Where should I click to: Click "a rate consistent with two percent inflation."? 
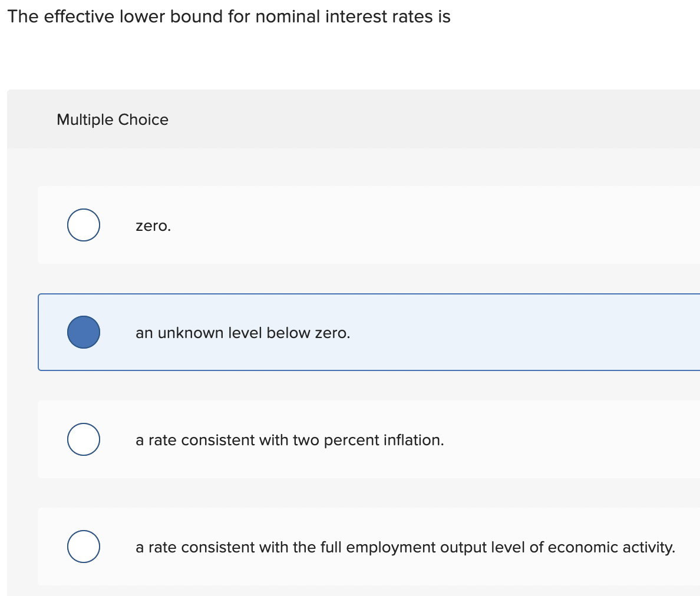click(x=289, y=440)
